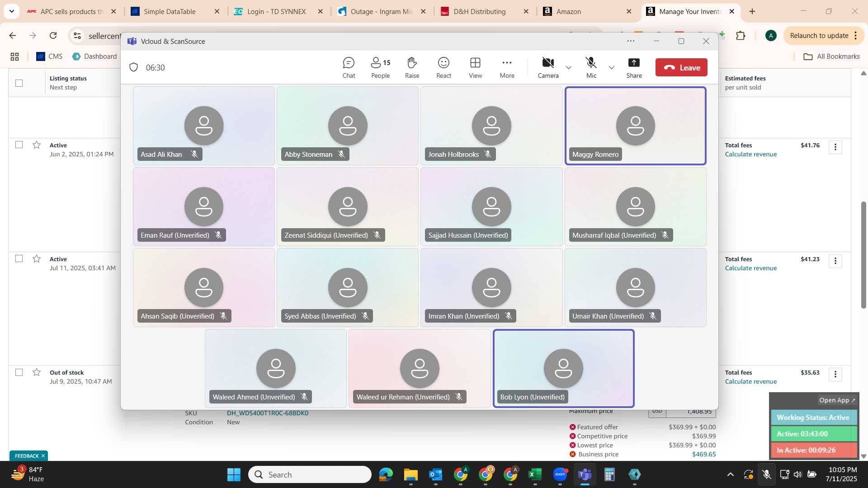This screenshot has width=868, height=488.
Task: Leave the Vcloud & ScanSource meeting
Action: point(681,68)
